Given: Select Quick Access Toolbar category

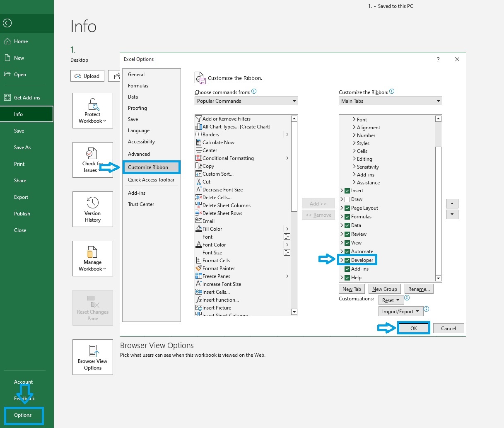Looking at the screenshot, I should tap(151, 180).
